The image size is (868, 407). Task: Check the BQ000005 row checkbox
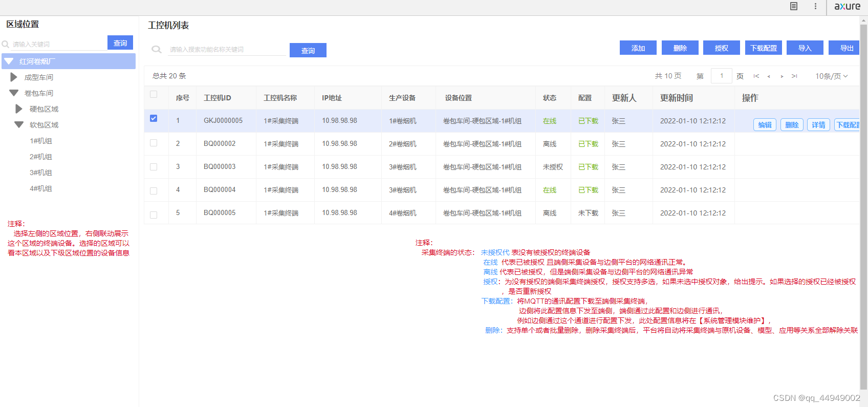coord(154,215)
